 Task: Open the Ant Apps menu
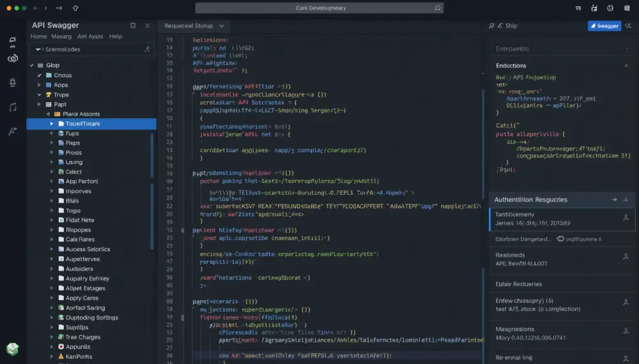coord(90,36)
